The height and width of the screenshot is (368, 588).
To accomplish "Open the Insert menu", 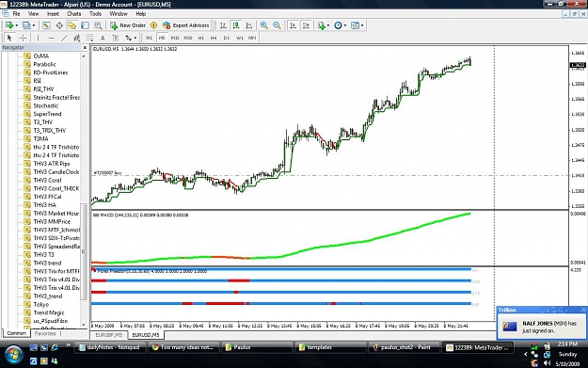I will click(53, 14).
